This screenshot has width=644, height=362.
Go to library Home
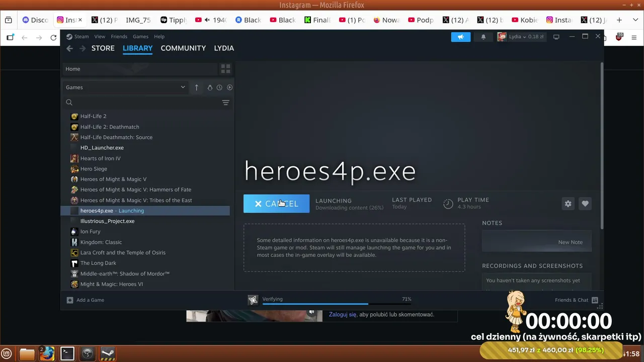pyautogui.click(x=140, y=69)
